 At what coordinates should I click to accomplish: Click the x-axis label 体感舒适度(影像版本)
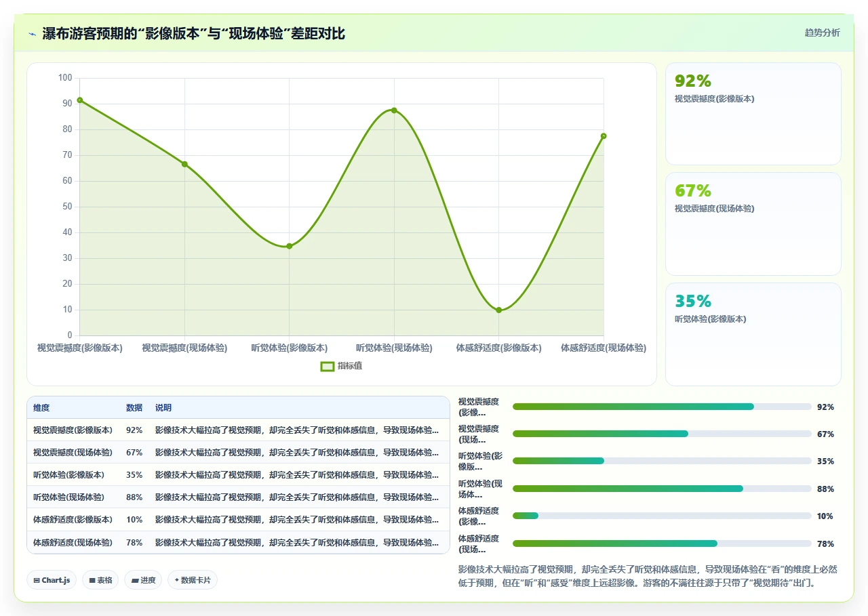[x=499, y=348]
